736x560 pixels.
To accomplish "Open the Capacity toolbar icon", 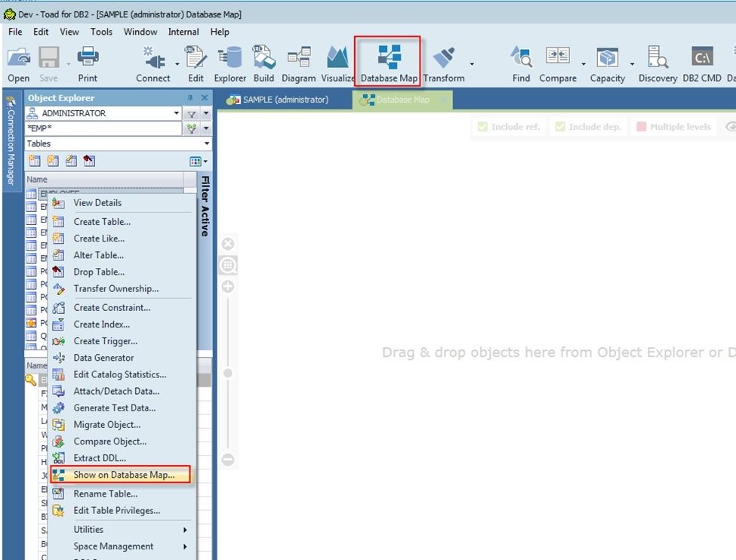I will coord(608,57).
